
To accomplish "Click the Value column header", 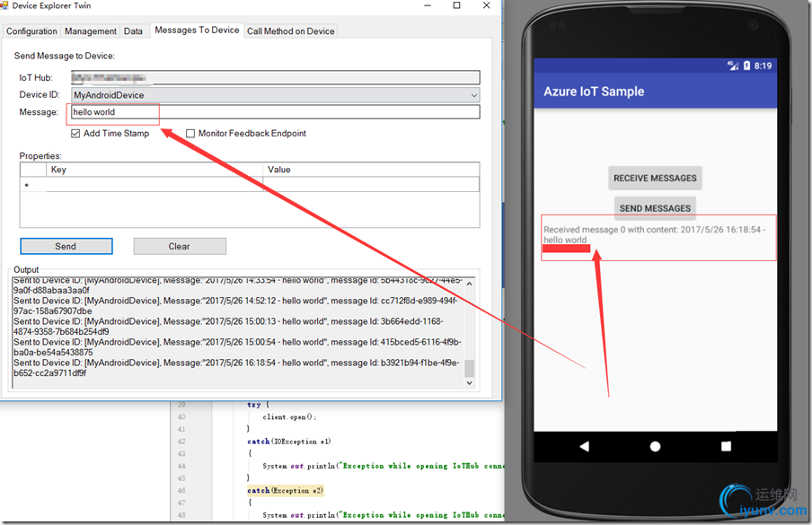I will 371,170.
